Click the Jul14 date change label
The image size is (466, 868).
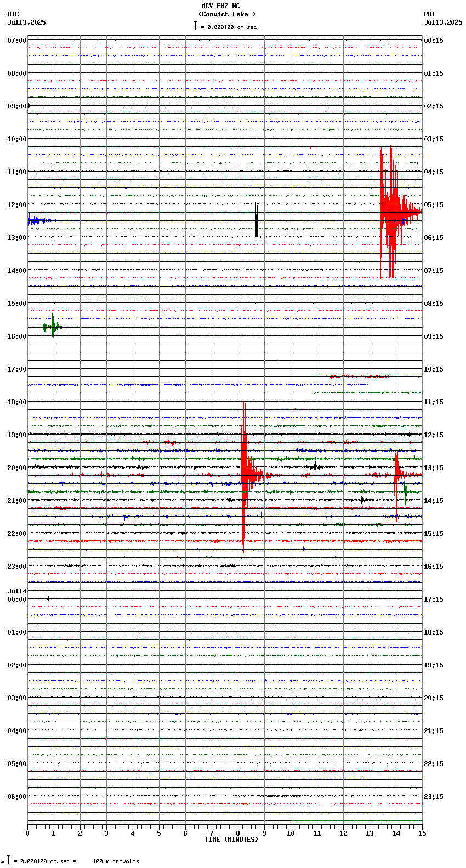pyautogui.click(x=17, y=591)
